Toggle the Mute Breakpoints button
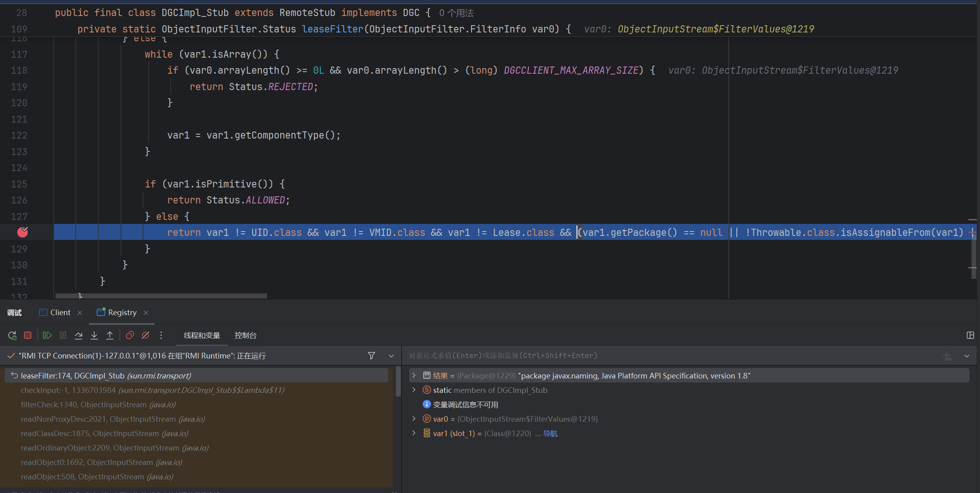 coord(145,335)
